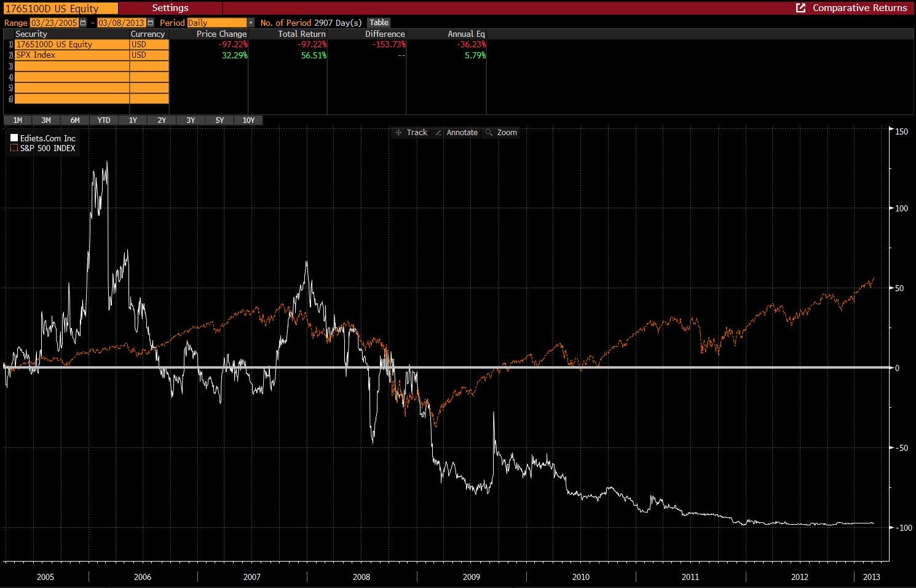Click the 2013 label on the time axis

click(x=872, y=577)
